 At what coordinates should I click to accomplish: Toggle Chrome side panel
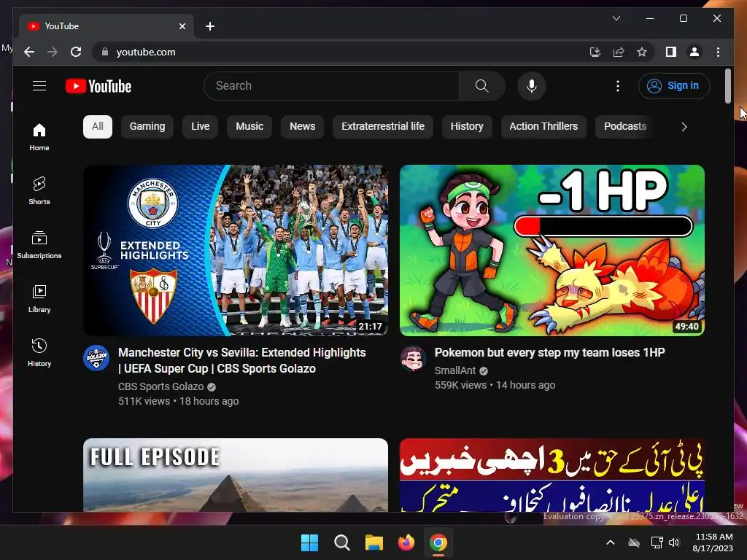pos(671,52)
